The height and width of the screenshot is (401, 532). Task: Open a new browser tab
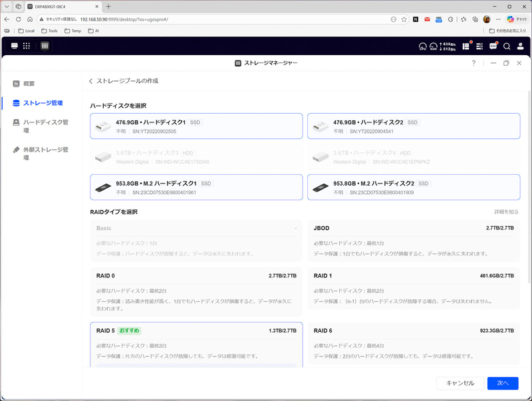pos(108,7)
